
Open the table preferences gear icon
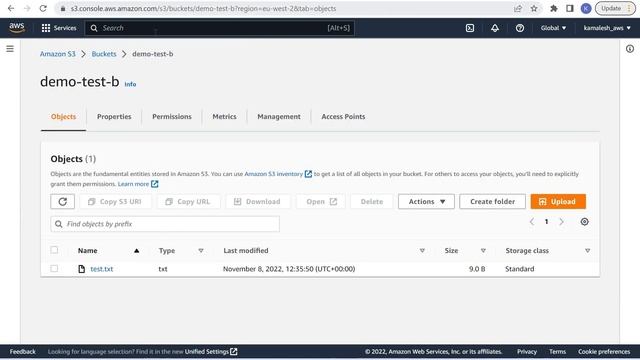(584, 222)
